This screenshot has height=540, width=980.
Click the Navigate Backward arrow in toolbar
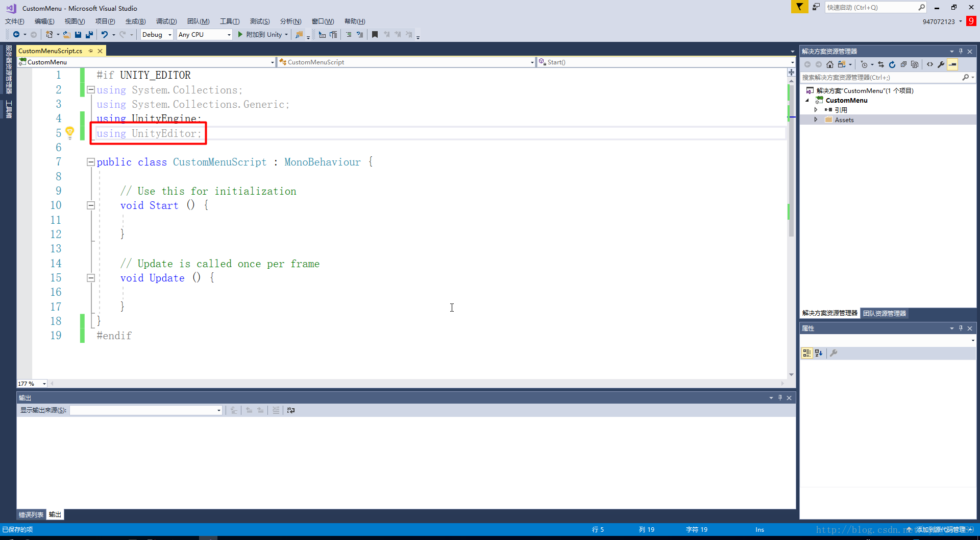pos(16,34)
